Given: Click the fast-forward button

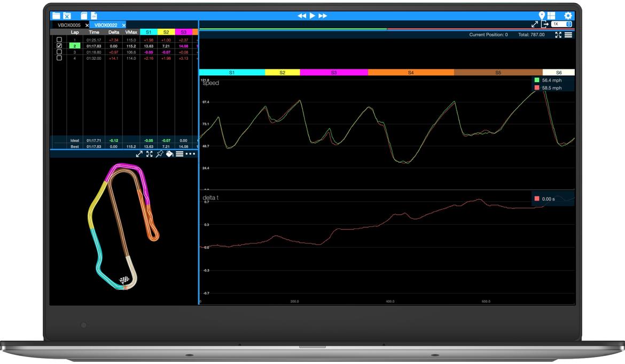Looking at the screenshot, I should point(323,16).
